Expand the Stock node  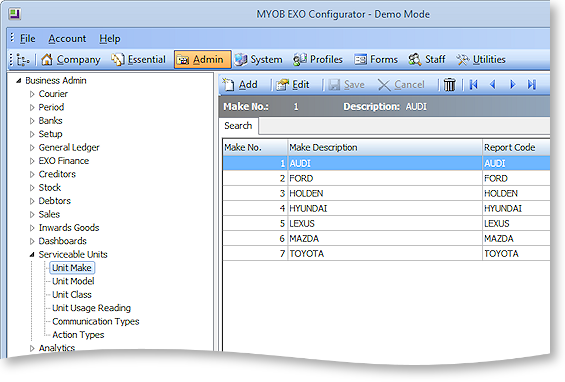(x=32, y=188)
